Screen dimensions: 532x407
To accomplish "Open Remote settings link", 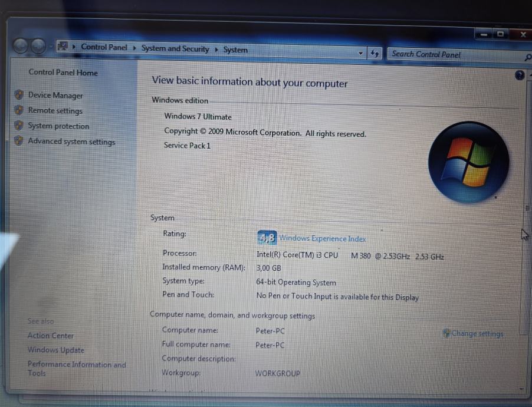I will 55,111.
